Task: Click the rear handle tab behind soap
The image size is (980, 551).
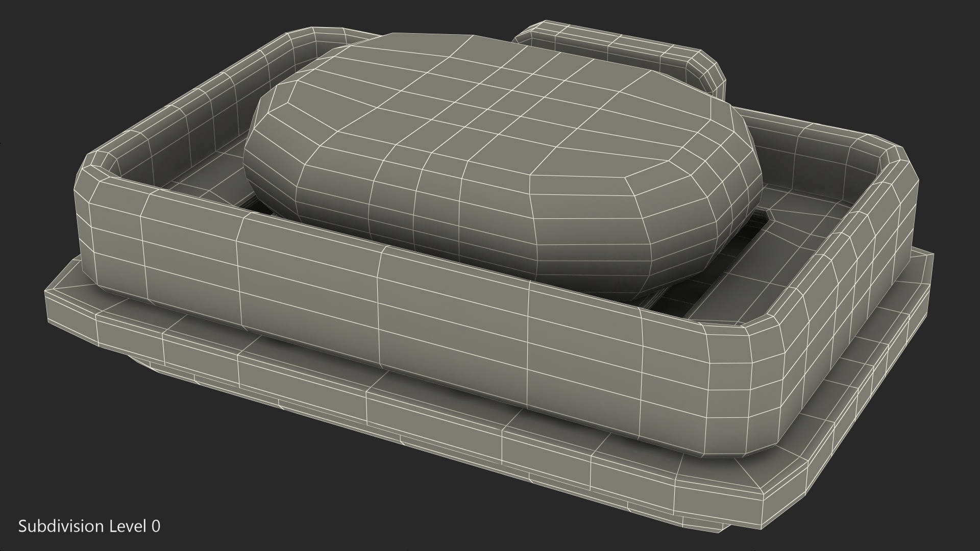Action: coord(612,46)
